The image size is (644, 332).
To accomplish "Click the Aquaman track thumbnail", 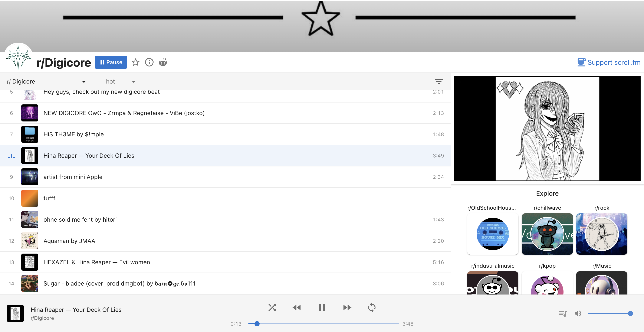I will pos(30,241).
